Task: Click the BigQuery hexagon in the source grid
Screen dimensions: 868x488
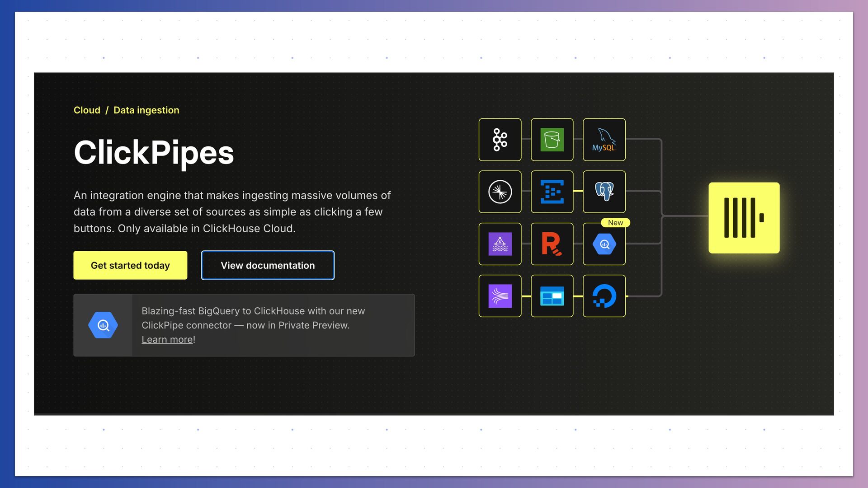Action: [604, 244]
